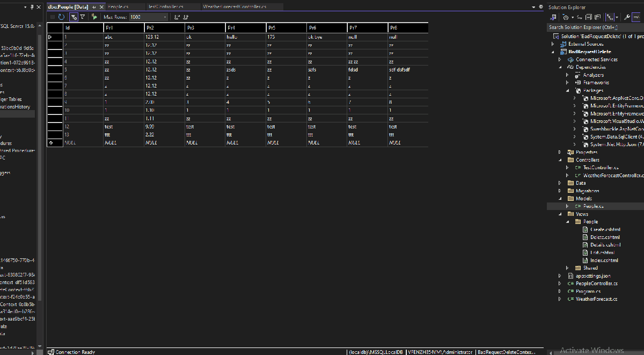Select the dbo.People [Data] tab

point(68,7)
